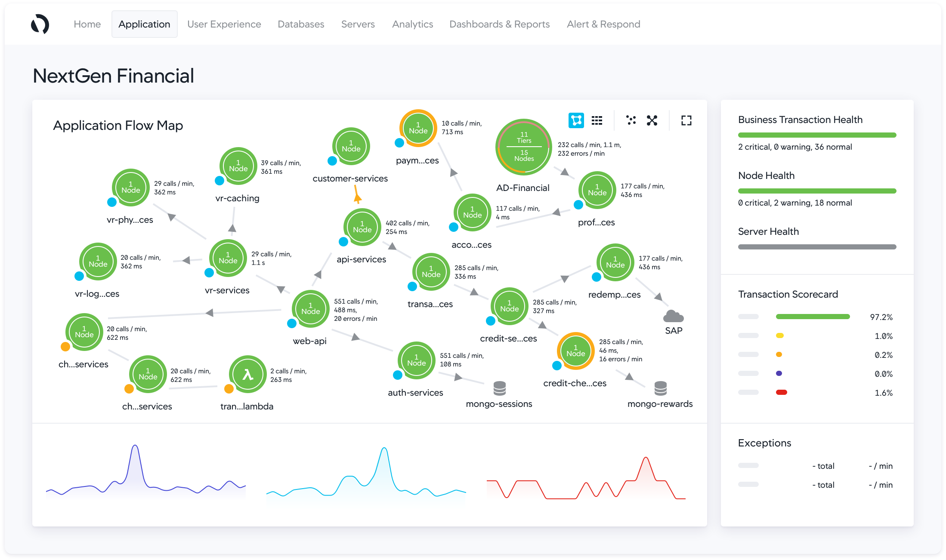Click the Exceptions heading
The image size is (946, 560).
click(764, 443)
